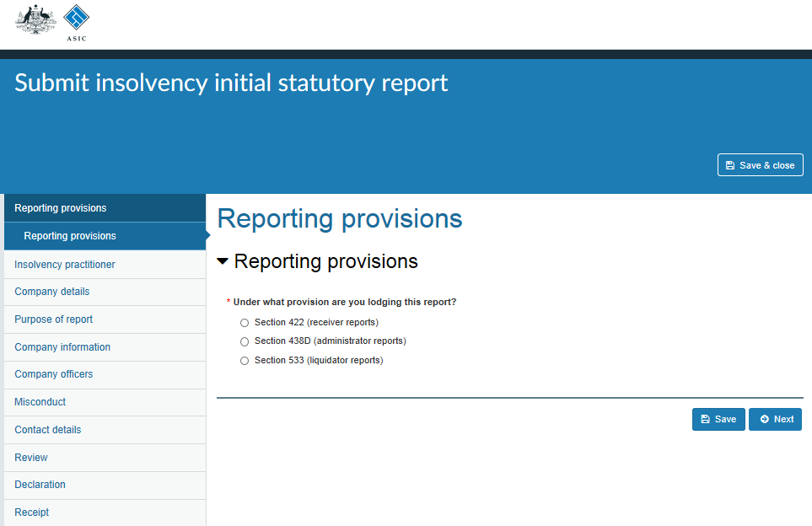Click the arrow icon on the Next button
The image size is (812, 526).
click(764, 419)
